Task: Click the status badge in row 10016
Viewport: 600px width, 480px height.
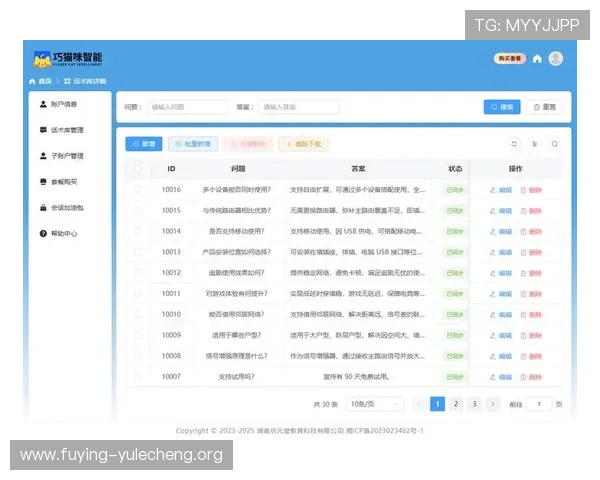Action: pos(455,190)
